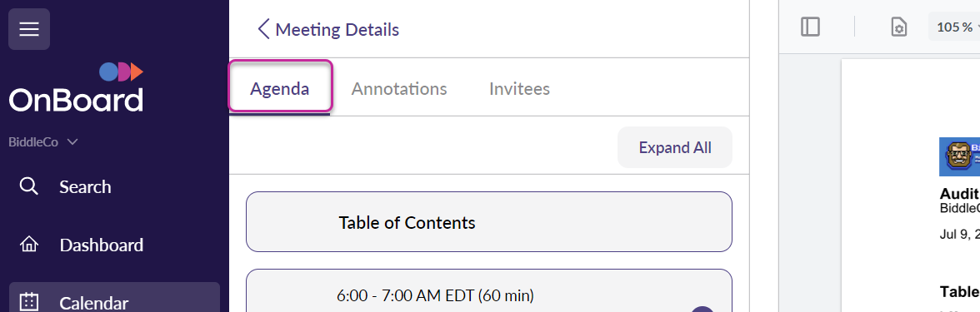Select the 6:00 - 7:00 AM EDT section

(x=488, y=291)
